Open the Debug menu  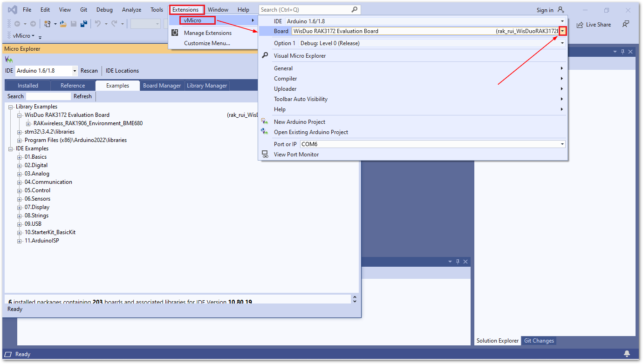[x=104, y=10]
